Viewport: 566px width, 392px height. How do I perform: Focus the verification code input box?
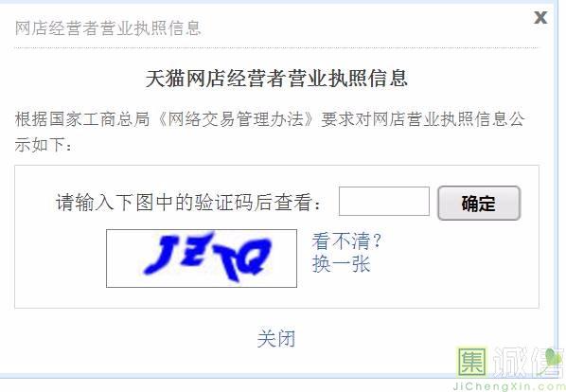pos(384,201)
